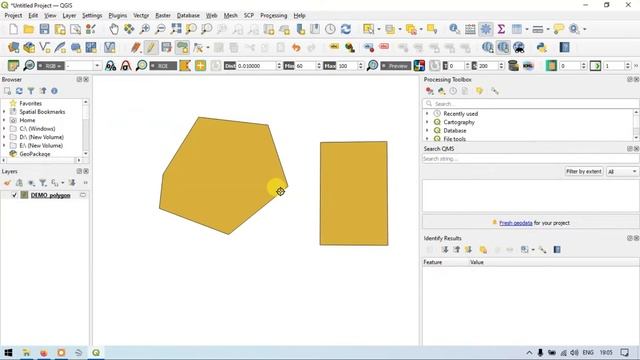Open the Project menu
The height and width of the screenshot is (360, 640).
pos(13,16)
